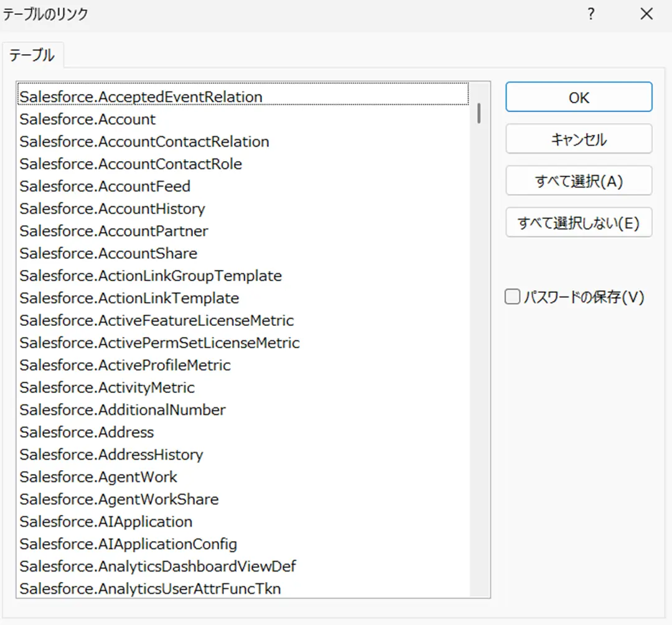The width and height of the screenshot is (672, 625).
Task: Select Salesforce.AcceptedEventRelation in the list
Action: (141, 96)
